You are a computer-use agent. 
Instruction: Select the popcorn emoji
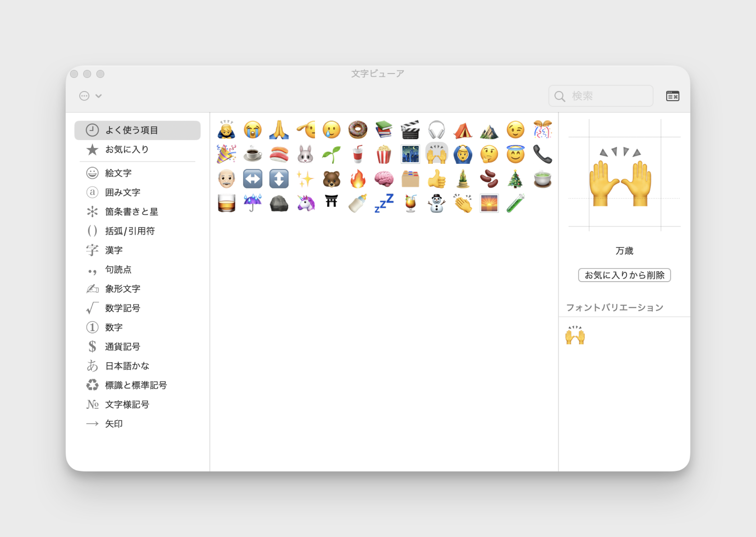tap(384, 154)
